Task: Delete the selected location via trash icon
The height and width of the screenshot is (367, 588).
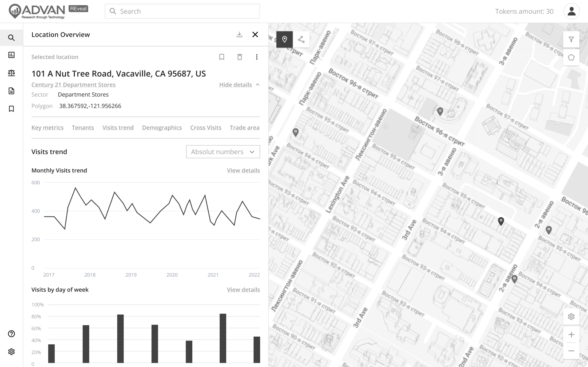Action: coord(239,57)
